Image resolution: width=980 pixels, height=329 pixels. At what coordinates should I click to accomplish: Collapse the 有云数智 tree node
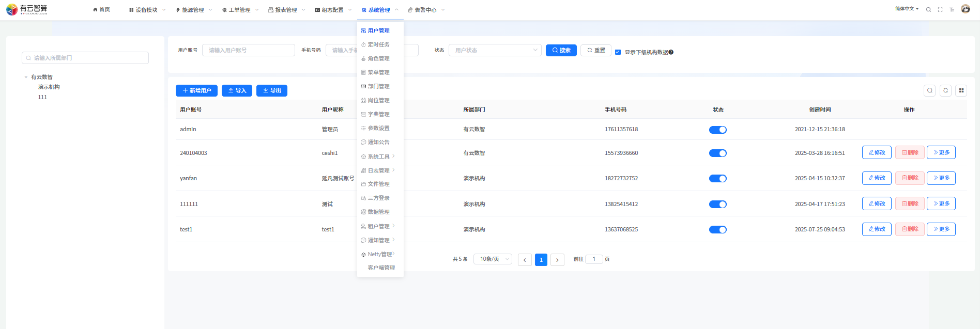[x=26, y=77]
